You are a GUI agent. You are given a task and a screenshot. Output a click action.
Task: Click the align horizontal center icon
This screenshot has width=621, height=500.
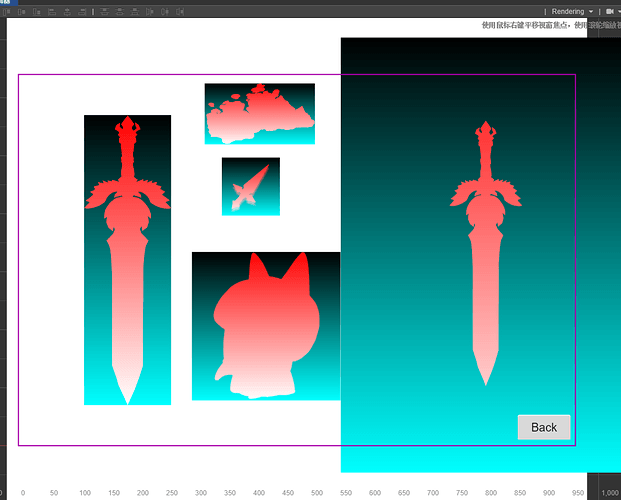click(x=67, y=12)
